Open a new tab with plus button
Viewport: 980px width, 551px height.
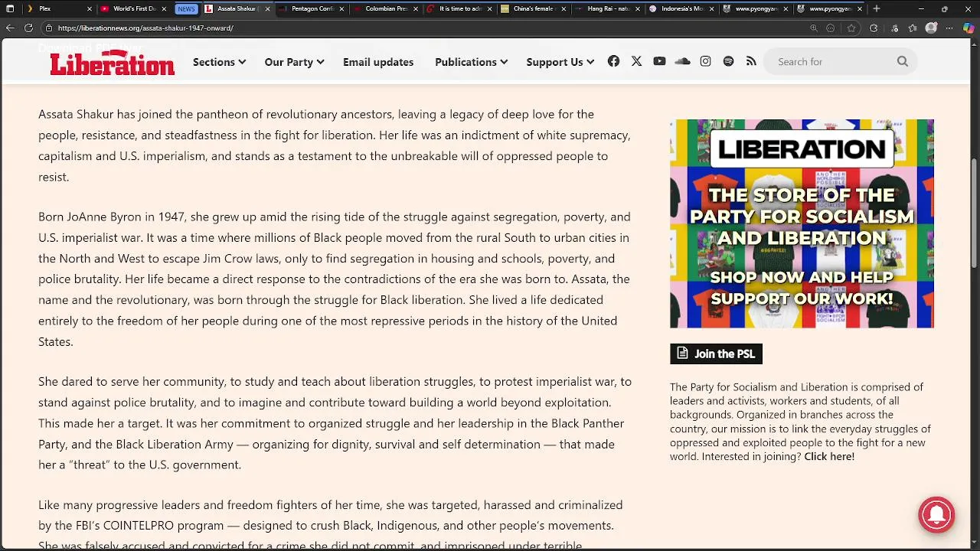coord(877,8)
